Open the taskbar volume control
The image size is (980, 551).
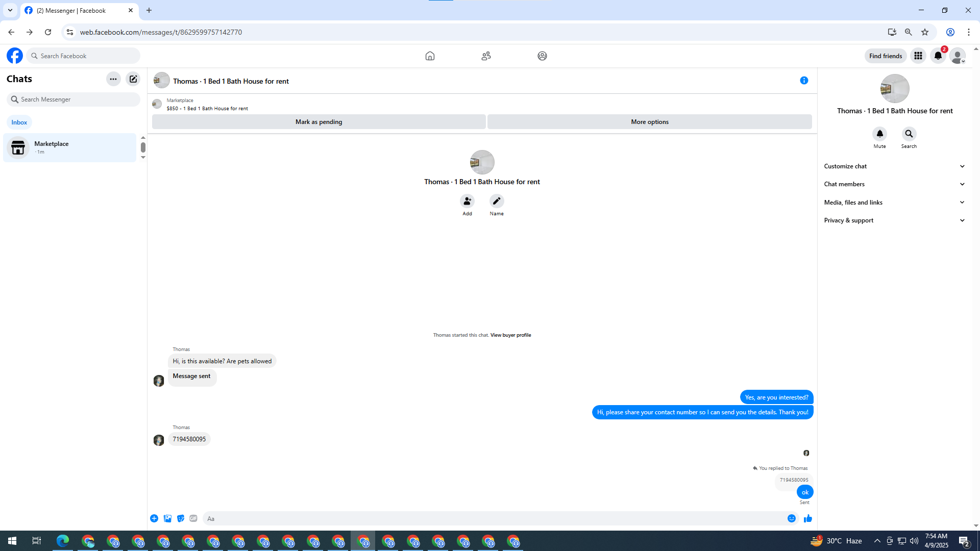pyautogui.click(x=914, y=541)
